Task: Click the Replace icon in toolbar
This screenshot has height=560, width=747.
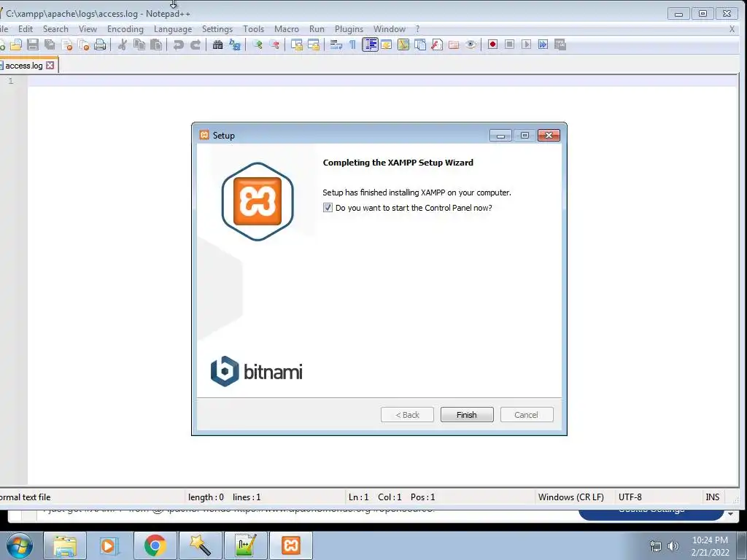Action: pyautogui.click(x=235, y=44)
